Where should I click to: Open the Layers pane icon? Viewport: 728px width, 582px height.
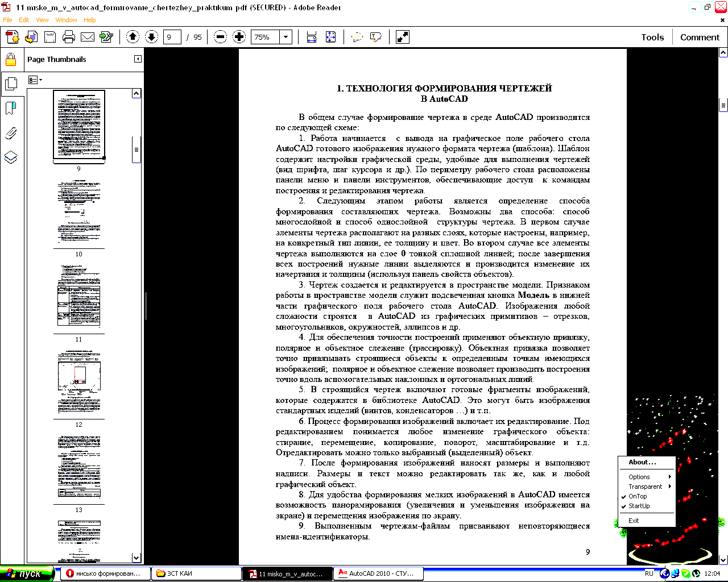pos(11,157)
